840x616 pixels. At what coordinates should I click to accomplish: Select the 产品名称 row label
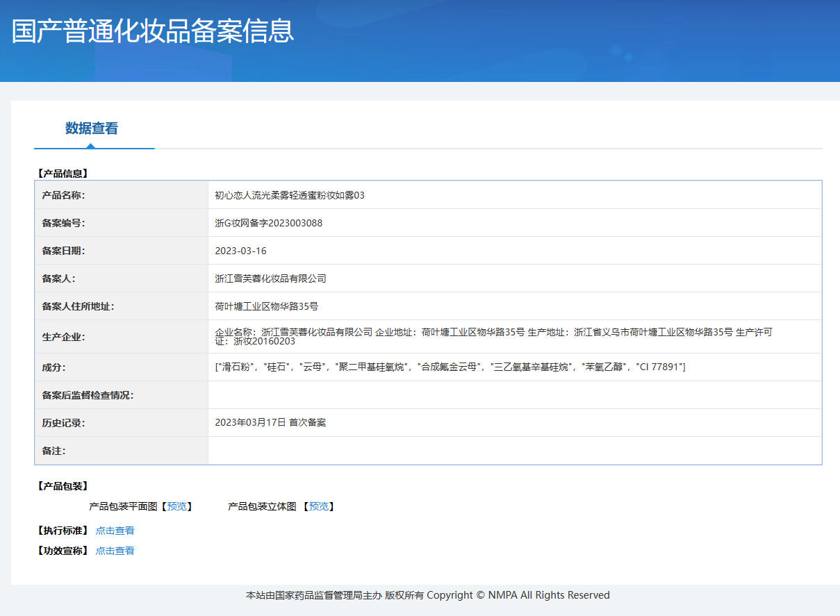tap(63, 195)
